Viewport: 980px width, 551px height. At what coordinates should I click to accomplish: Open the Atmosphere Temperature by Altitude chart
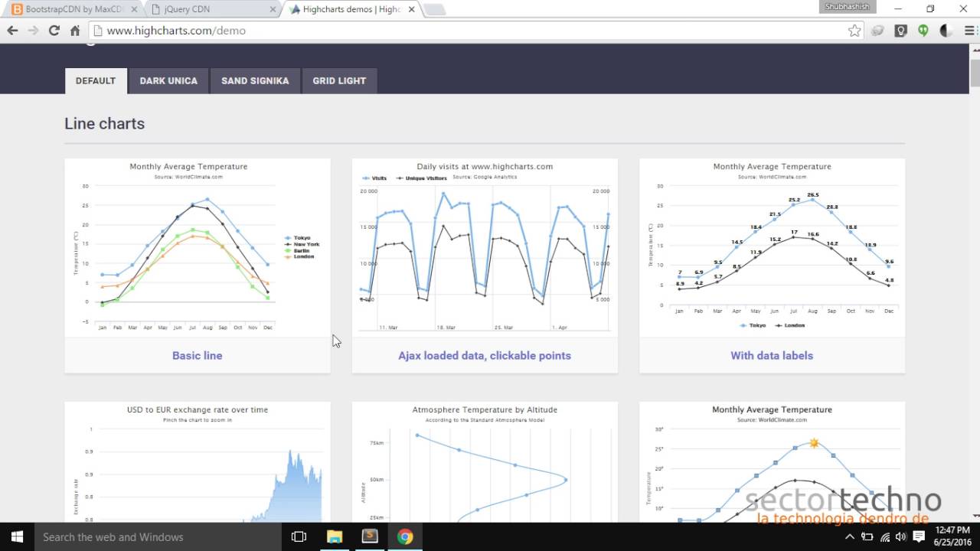click(x=485, y=461)
